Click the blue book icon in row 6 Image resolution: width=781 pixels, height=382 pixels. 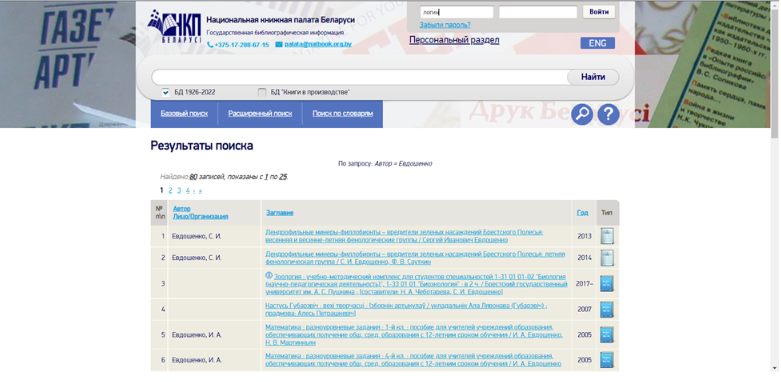(607, 360)
